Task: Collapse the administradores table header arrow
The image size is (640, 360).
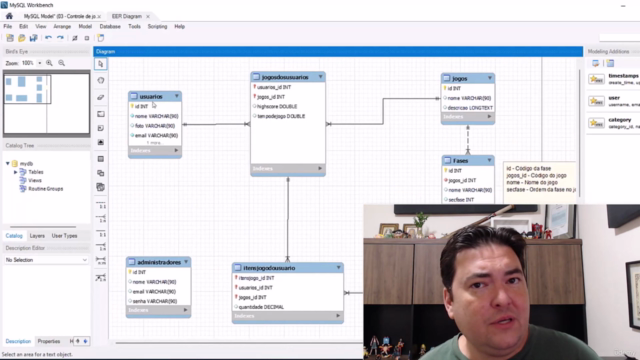Action: pos(186,262)
